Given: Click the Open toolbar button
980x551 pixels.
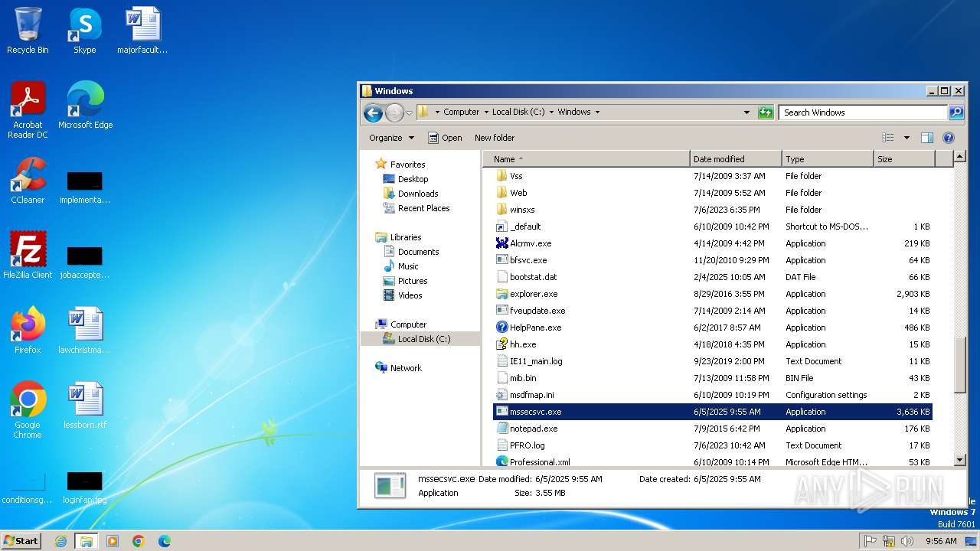Looking at the screenshot, I should pyautogui.click(x=445, y=138).
